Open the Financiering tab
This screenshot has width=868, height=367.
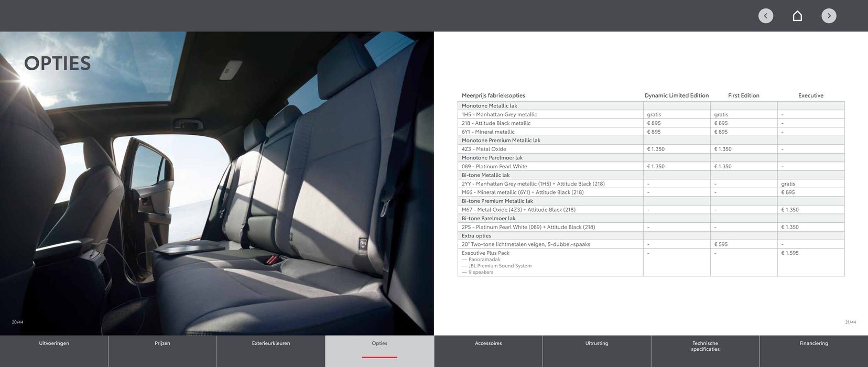pyautogui.click(x=813, y=344)
